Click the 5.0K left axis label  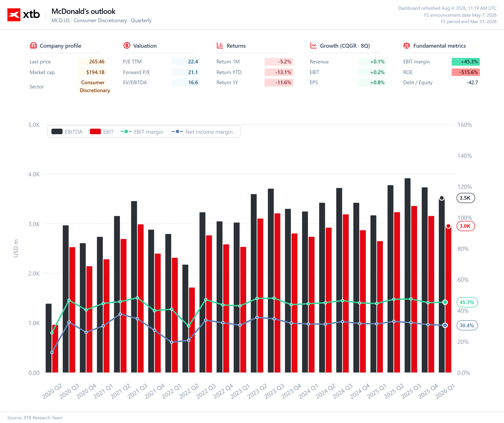(x=34, y=125)
